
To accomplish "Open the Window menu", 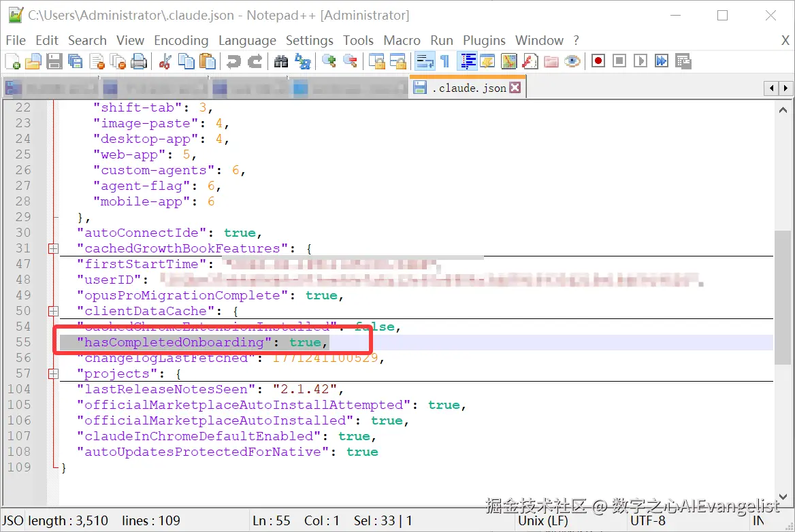I will click(540, 41).
